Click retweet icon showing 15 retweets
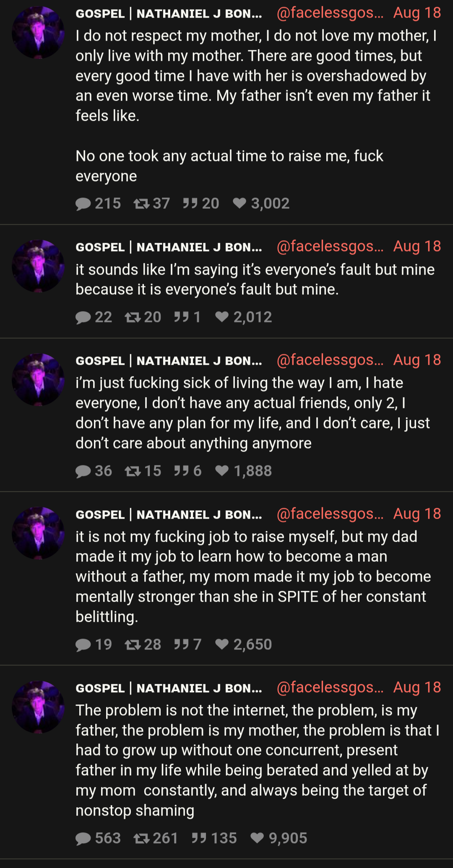This screenshot has height=868, width=453. (133, 471)
